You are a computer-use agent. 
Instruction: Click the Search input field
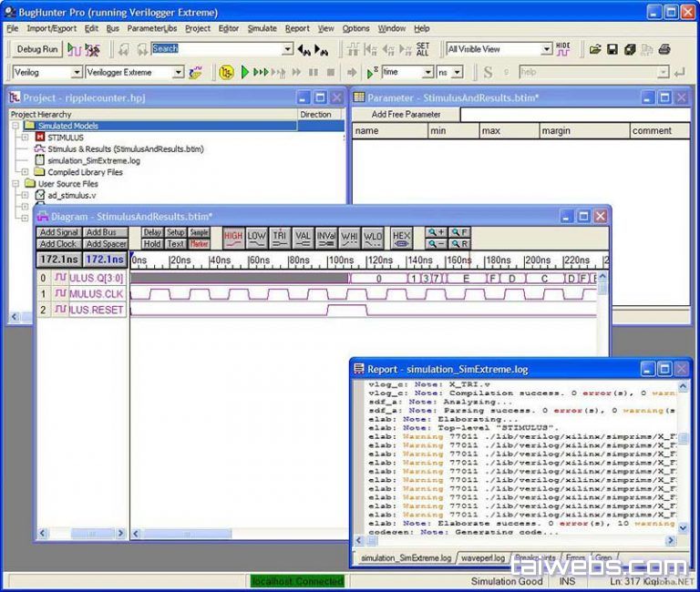(x=217, y=49)
